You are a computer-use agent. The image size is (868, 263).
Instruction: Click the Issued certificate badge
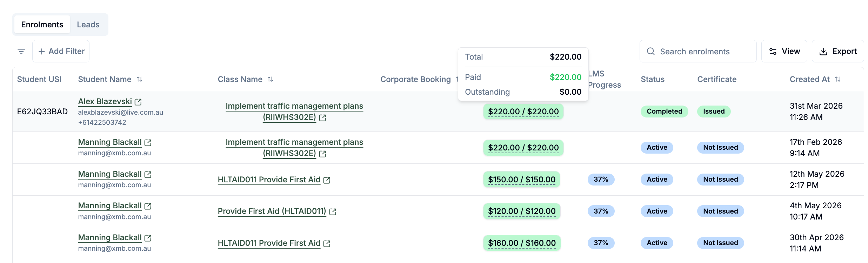pos(714,112)
